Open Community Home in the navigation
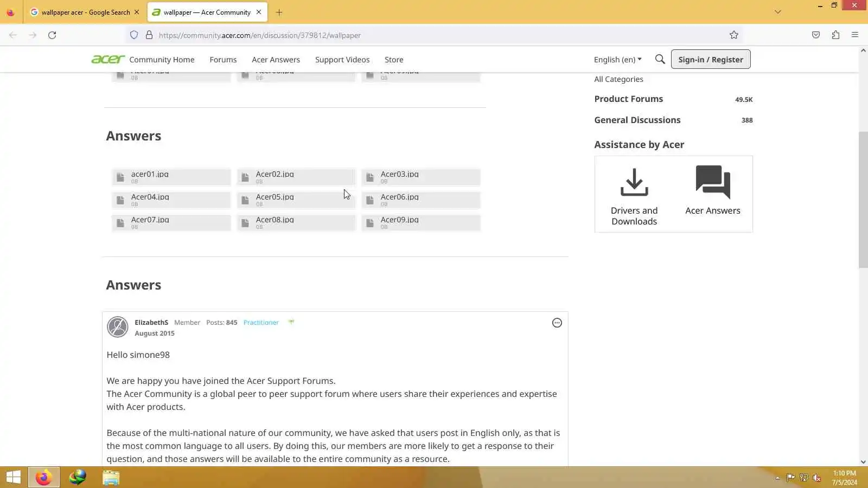Screen dimensions: 868x488 pos(162,60)
